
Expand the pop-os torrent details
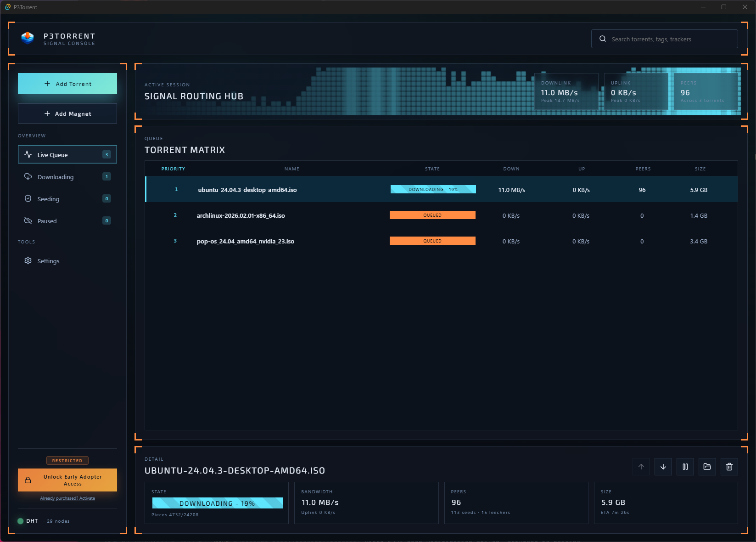tap(246, 241)
